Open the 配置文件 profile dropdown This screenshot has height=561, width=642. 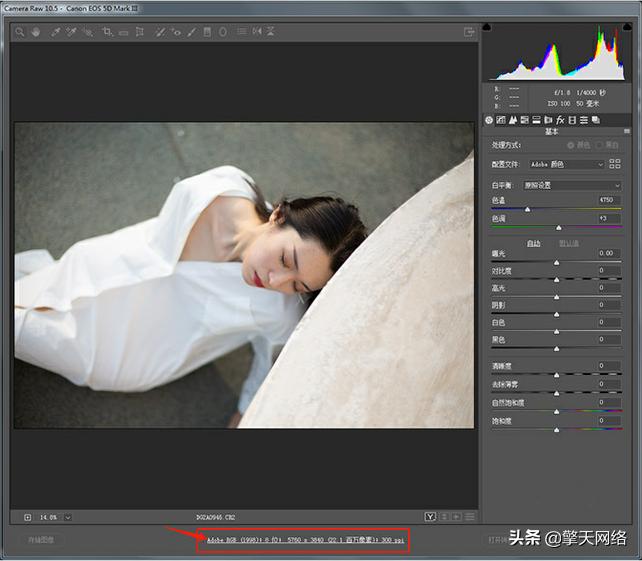tap(566, 164)
